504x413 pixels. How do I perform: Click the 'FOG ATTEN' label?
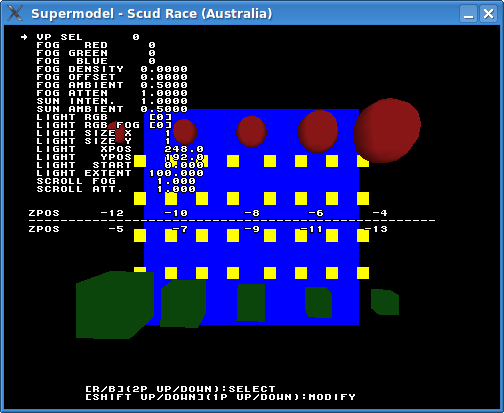[x=72, y=93]
